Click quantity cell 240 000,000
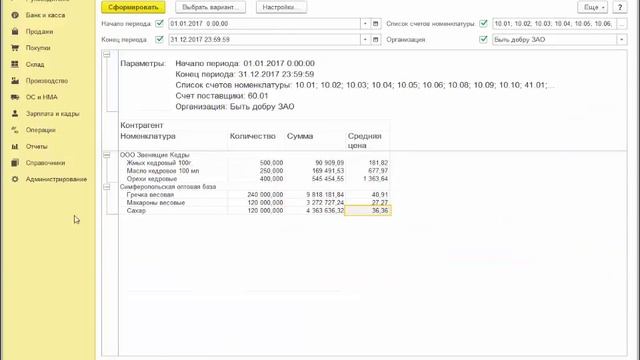Viewport: 640px width, 360px height. (x=265, y=195)
